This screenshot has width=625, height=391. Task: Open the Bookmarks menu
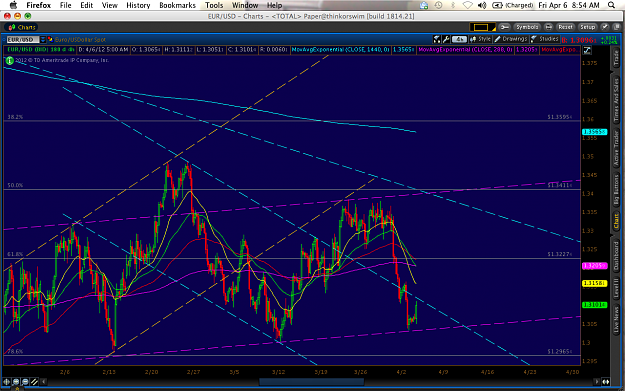pos(177,5)
